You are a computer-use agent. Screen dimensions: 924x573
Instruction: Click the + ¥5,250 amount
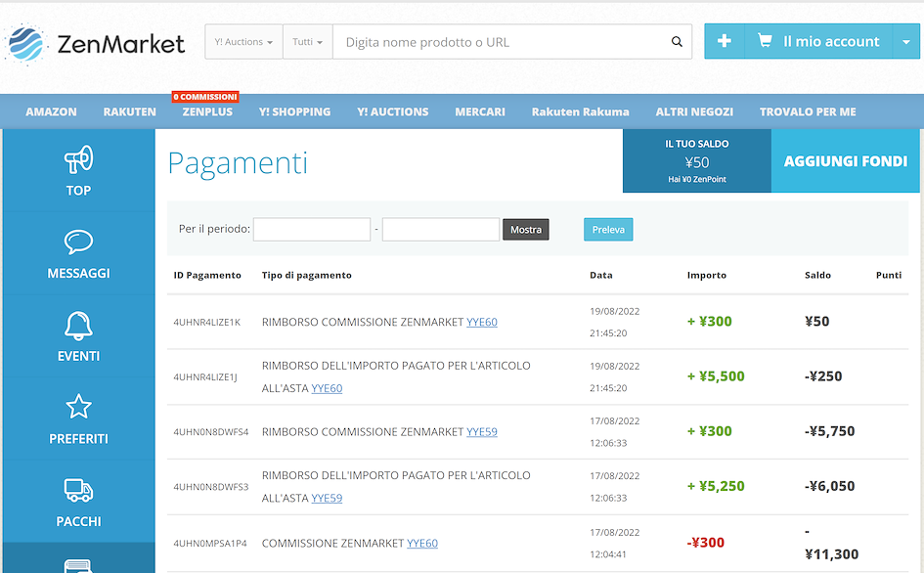pos(716,486)
